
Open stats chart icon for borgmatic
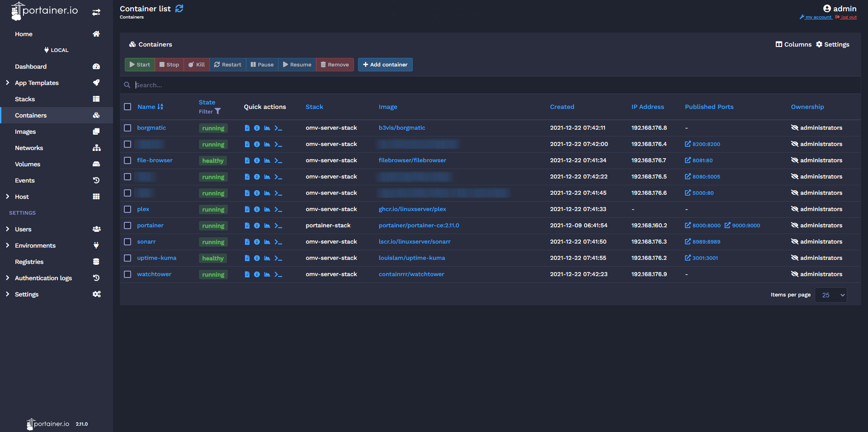coord(267,128)
